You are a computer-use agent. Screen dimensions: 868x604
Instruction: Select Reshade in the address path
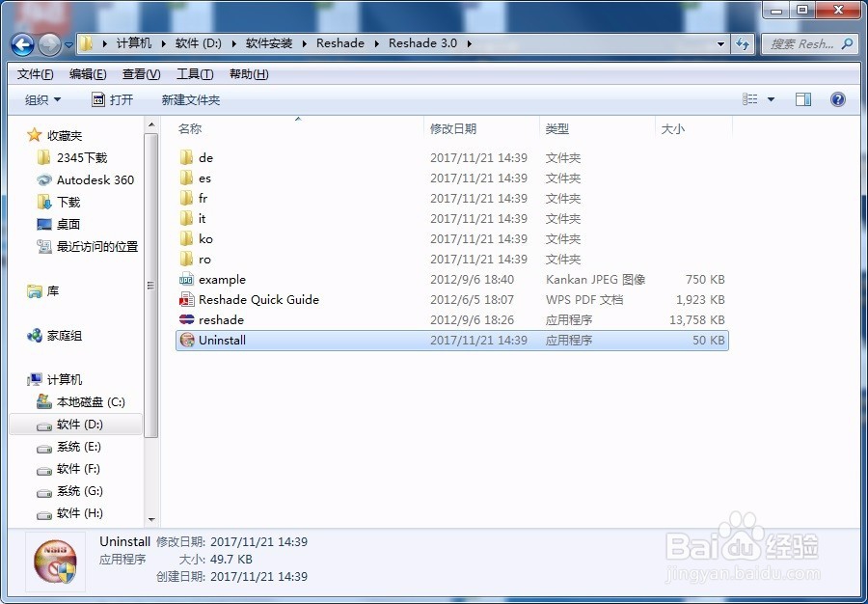click(340, 43)
